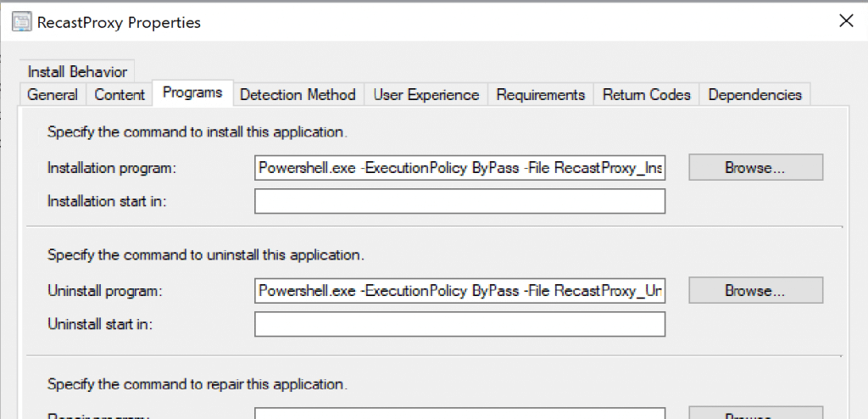Viewport: 868px width, 419px height.
Task: Focus the Uninstall start in field
Action: pyautogui.click(x=459, y=324)
